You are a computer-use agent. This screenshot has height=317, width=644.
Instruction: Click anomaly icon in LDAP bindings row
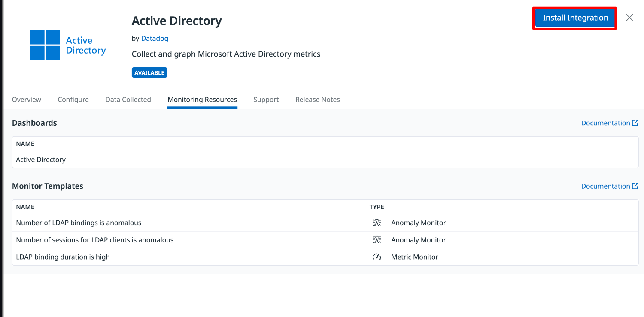[x=377, y=223]
